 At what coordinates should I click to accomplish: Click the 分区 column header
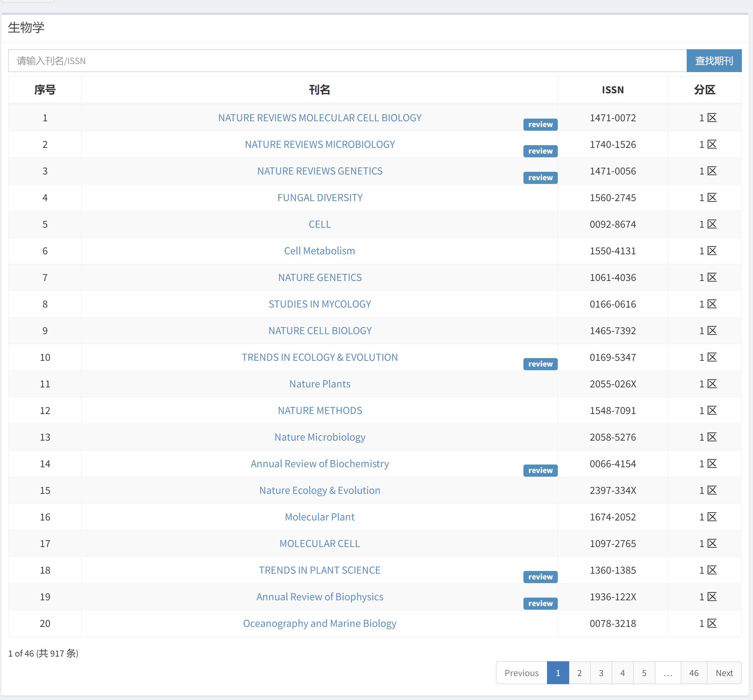pos(704,90)
